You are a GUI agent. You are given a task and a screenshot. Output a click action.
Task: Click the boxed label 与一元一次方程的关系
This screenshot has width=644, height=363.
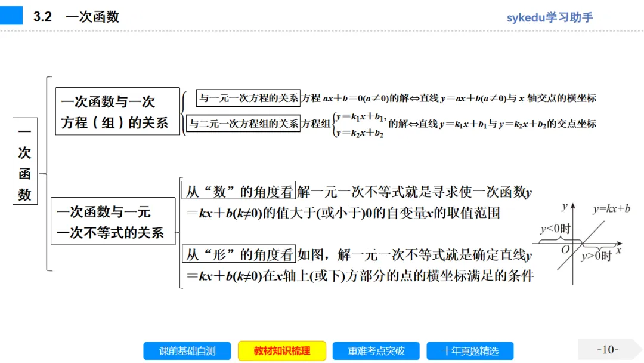pos(247,99)
